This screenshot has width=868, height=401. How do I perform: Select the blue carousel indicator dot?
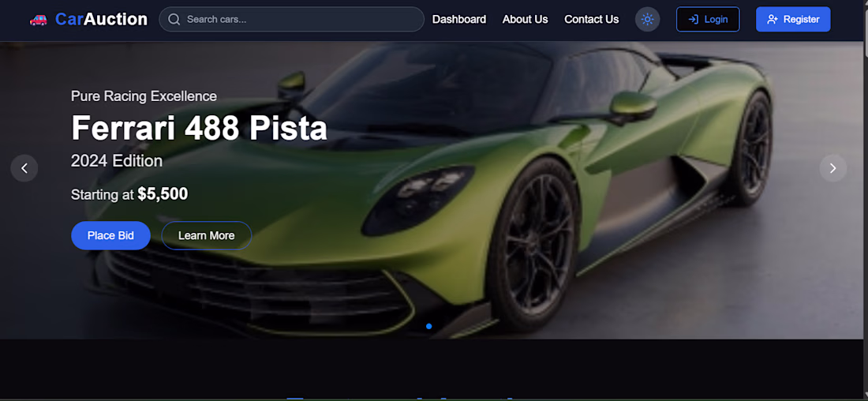point(429,326)
